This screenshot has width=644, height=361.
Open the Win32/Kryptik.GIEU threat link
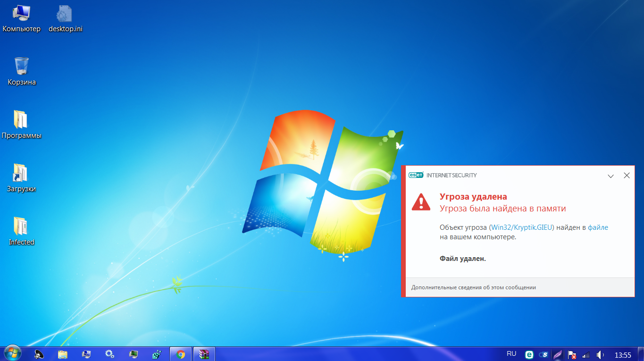[x=521, y=227]
